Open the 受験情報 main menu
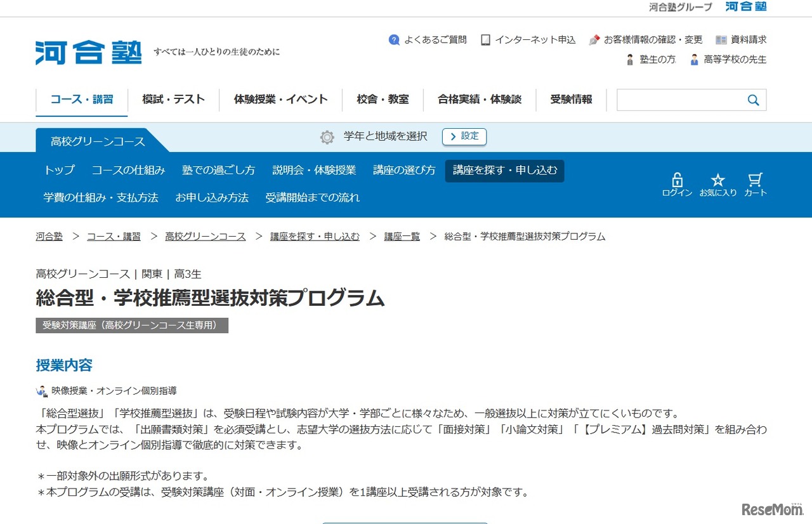This screenshot has width=812, height=524. (571, 100)
